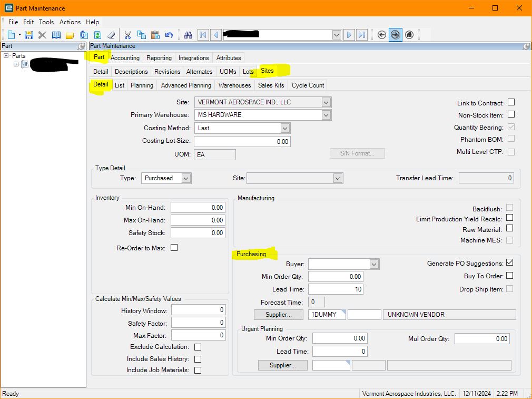This screenshot has width=532, height=399.
Task: Click the open-book toolbar icon
Action: pos(56,35)
